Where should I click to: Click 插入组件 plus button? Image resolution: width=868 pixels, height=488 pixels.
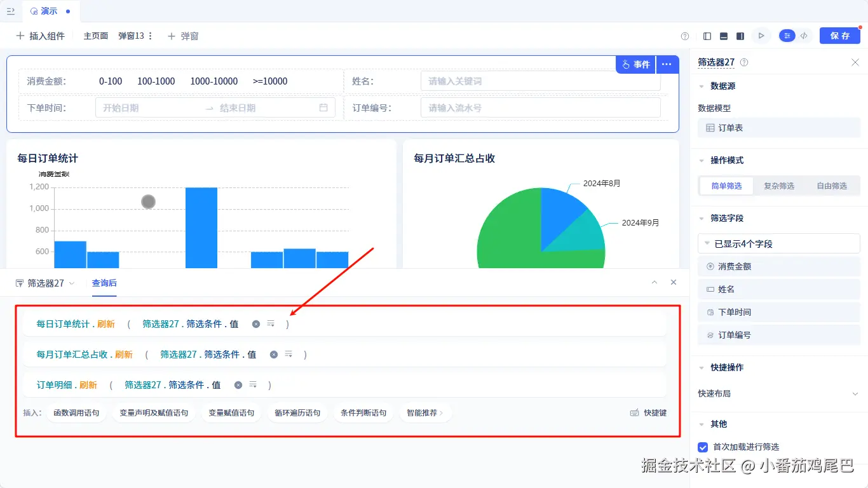41,36
